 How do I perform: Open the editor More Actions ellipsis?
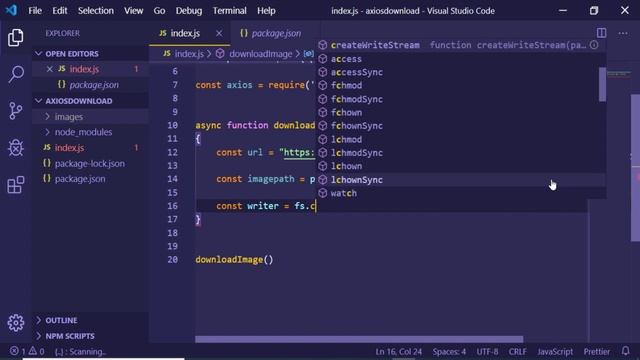coord(623,33)
